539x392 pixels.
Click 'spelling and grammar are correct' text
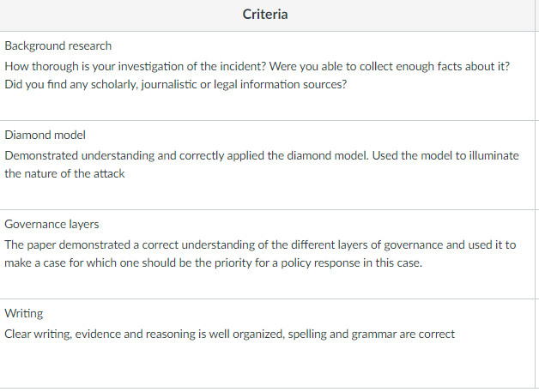click(372, 335)
